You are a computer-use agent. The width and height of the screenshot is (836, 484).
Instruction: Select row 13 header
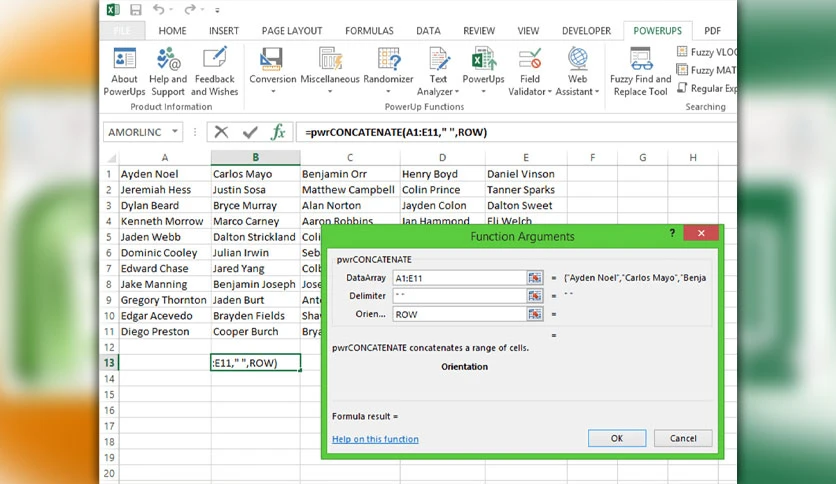tap(109, 362)
